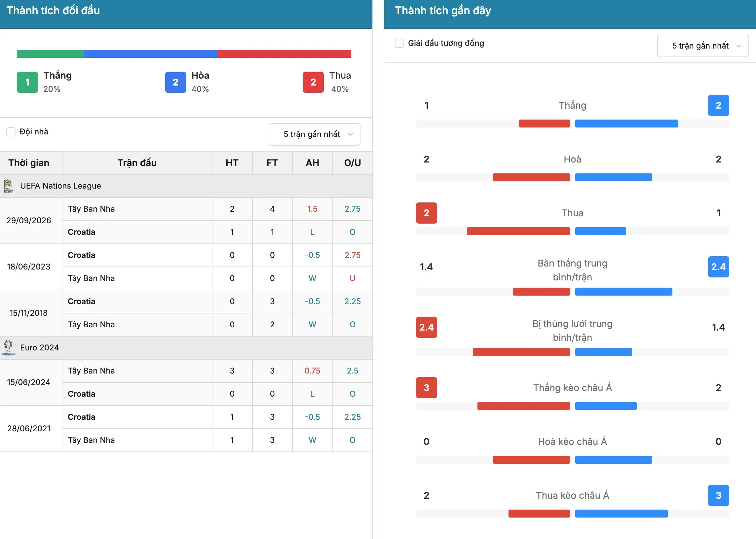This screenshot has height=539, width=756.
Task: Click the blue 3 badge for Thua kèo châu Á
Action: click(718, 495)
